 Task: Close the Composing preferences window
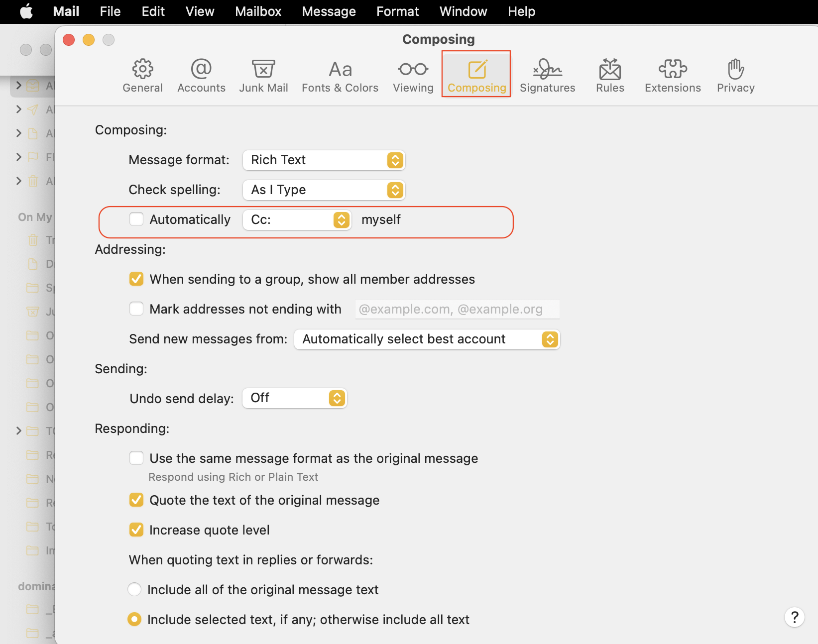click(69, 40)
